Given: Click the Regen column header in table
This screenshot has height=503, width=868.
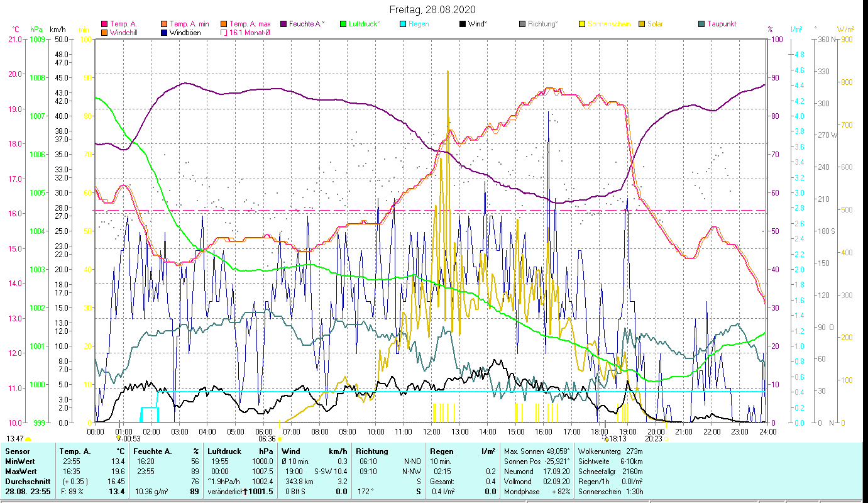Looking at the screenshot, I should (x=442, y=451).
